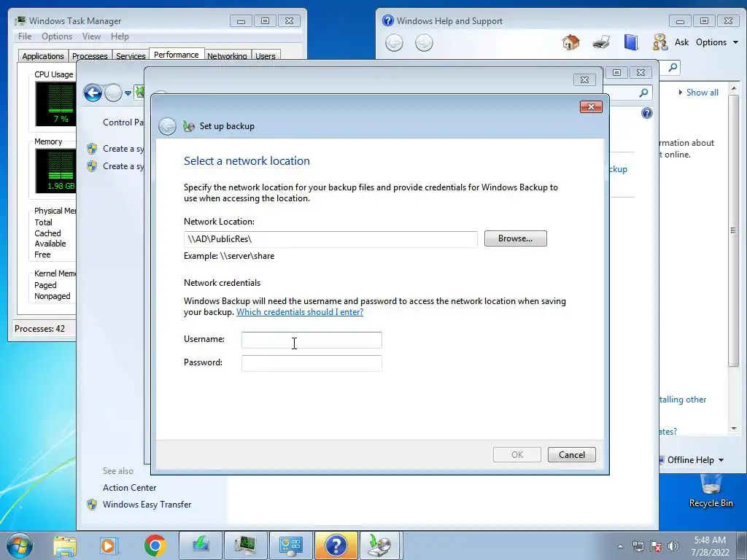Click Forward arrow in Help and Support
747x560 pixels.
coord(424,43)
